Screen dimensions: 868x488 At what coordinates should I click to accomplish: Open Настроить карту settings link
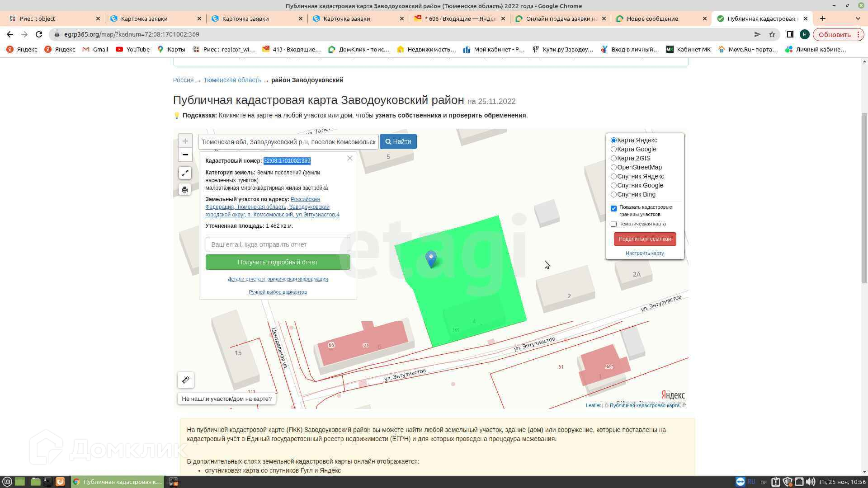(x=645, y=253)
